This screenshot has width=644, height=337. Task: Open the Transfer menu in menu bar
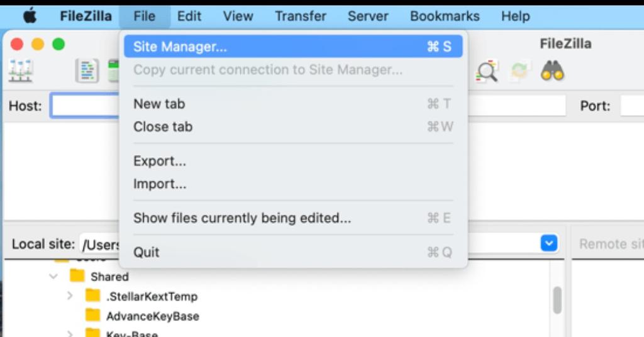pos(301,16)
